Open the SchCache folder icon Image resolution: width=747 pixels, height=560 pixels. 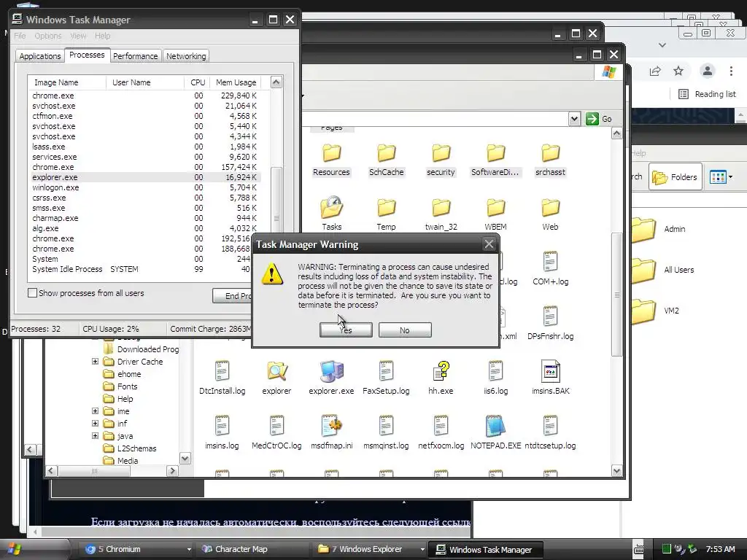coord(387,153)
